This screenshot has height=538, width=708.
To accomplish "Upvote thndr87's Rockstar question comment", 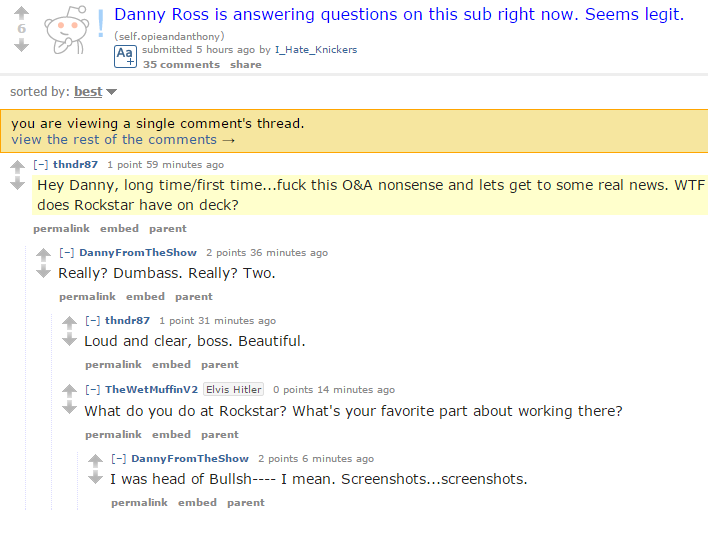I will point(17,167).
